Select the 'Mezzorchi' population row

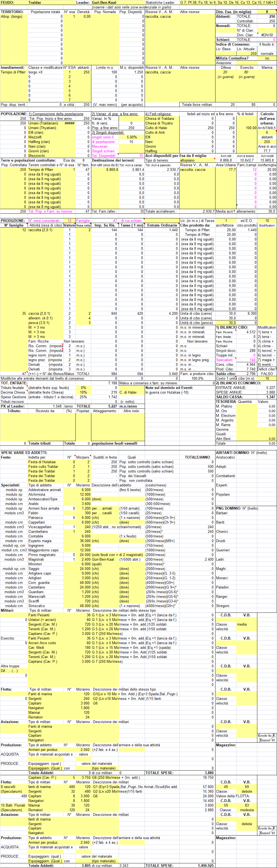point(37,156)
